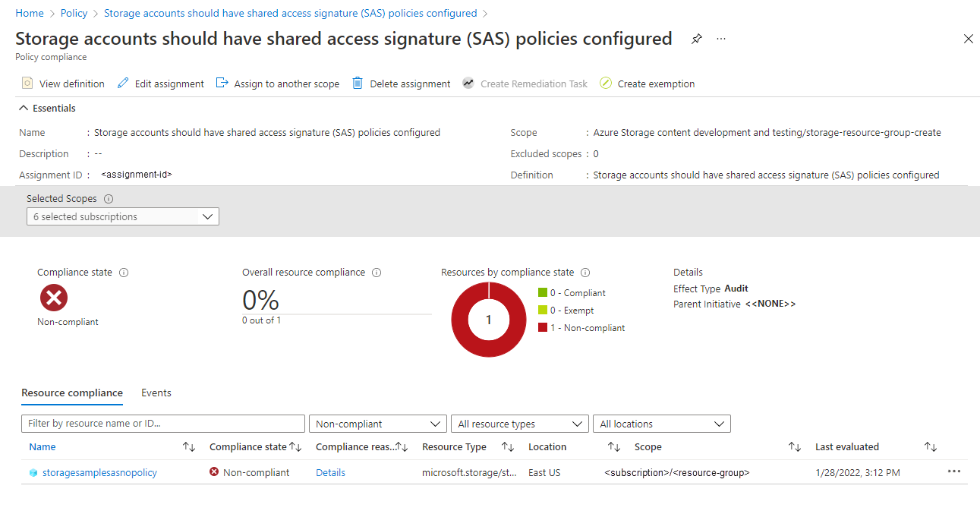Click the View definition icon
980x514 pixels.
click(27, 84)
